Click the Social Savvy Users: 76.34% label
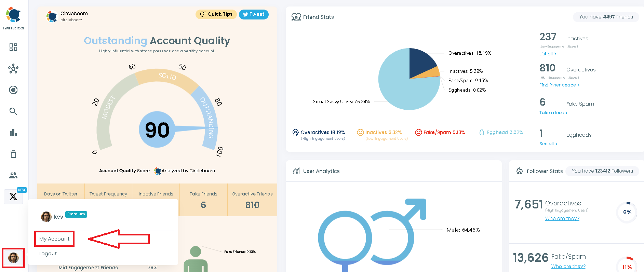The width and height of the screenshot is (644, 272). (341, 101)
